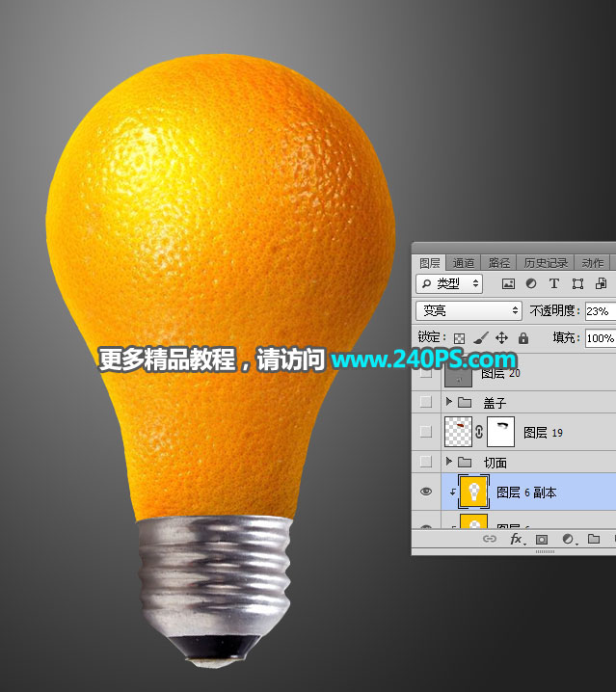Show the 图层 19 layer
The height and width of the screenshot is (692, 616).
coord(426,431)
